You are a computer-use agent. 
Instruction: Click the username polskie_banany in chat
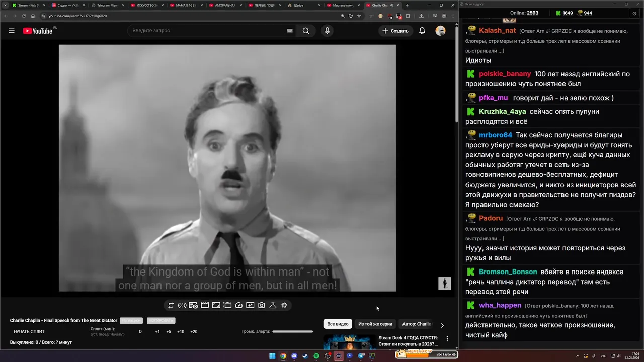click(505, 74)
